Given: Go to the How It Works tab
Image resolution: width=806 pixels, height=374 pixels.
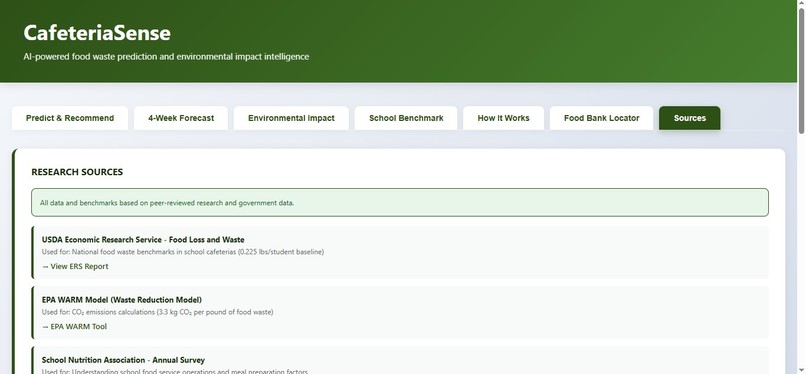Looking at the screenshot, I should click(503, 118).
